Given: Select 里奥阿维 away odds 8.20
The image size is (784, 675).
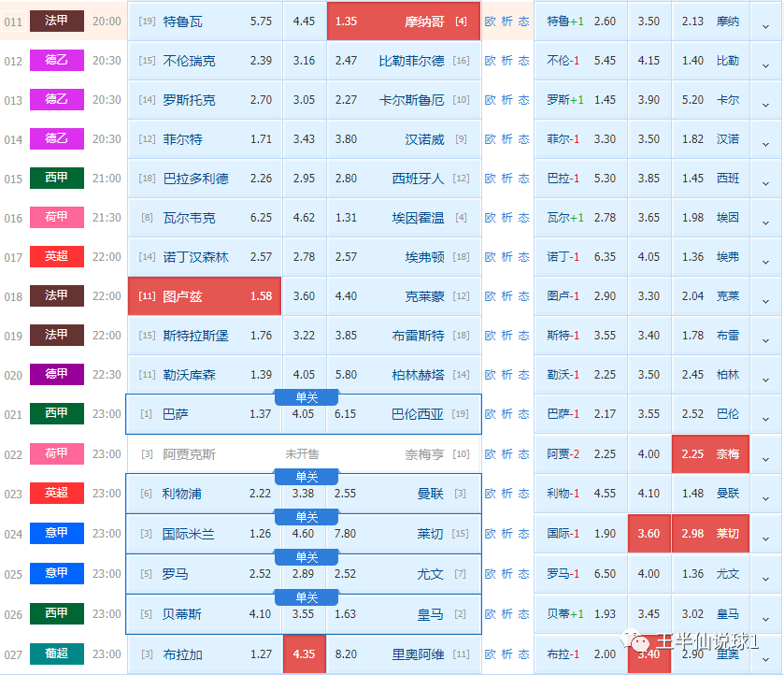Looking at the screenshot, I should click(x=404, y=654).
